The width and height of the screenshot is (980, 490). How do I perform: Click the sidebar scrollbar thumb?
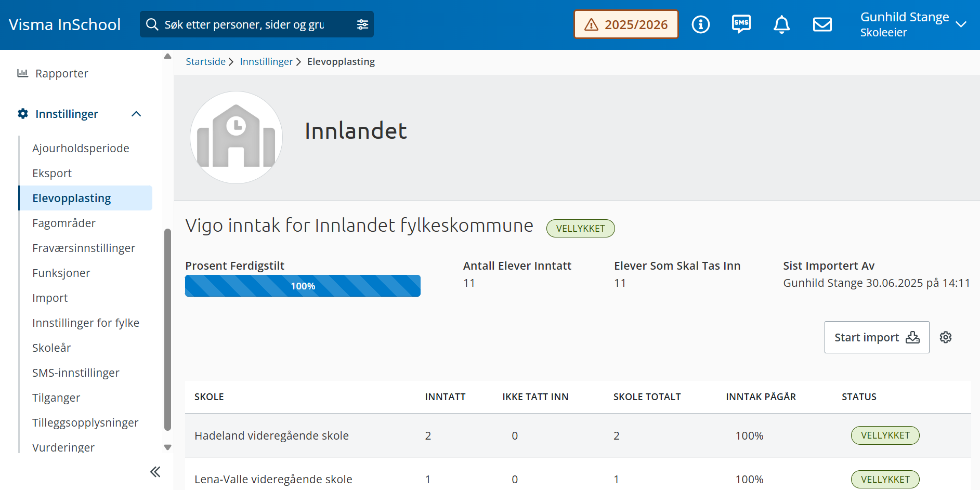pos(167,329)
